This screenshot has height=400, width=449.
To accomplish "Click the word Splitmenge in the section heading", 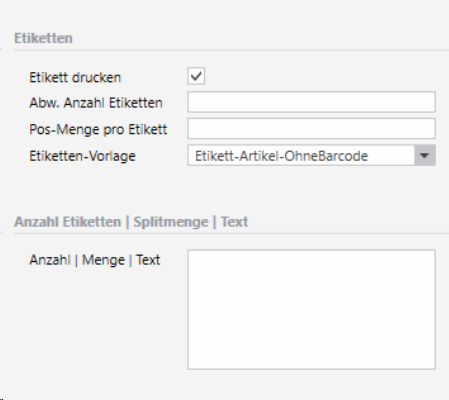I will (x=171, y=222).
